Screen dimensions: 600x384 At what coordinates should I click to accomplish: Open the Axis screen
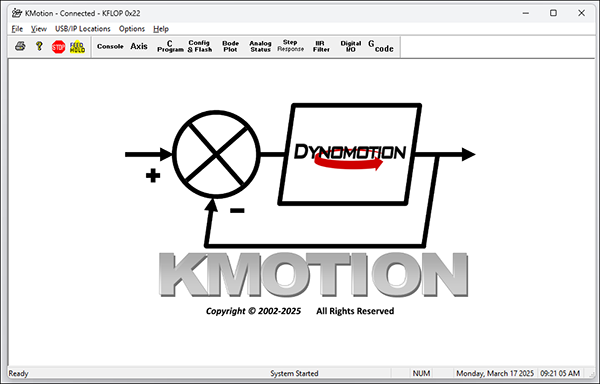139,46
